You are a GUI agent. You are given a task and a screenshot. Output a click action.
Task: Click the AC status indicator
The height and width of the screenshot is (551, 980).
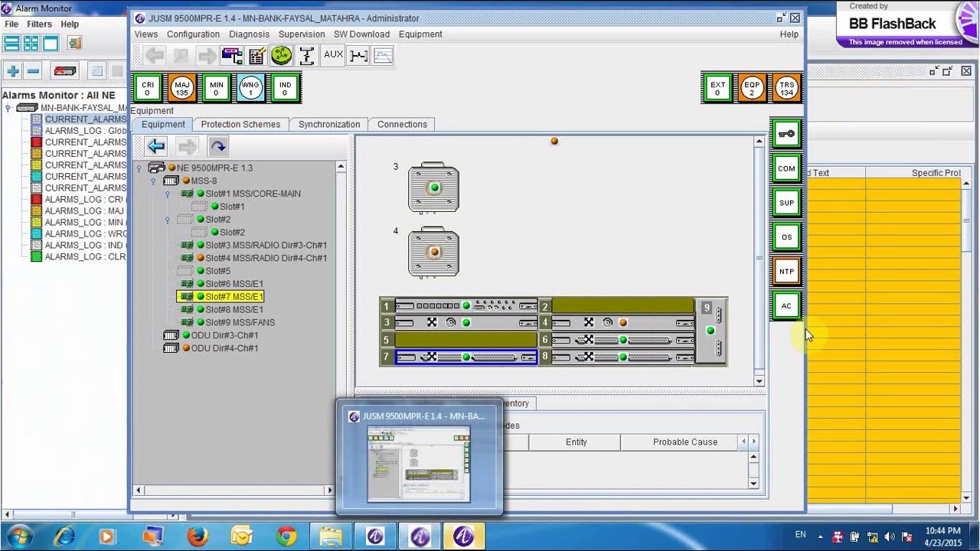coord(786,306)
